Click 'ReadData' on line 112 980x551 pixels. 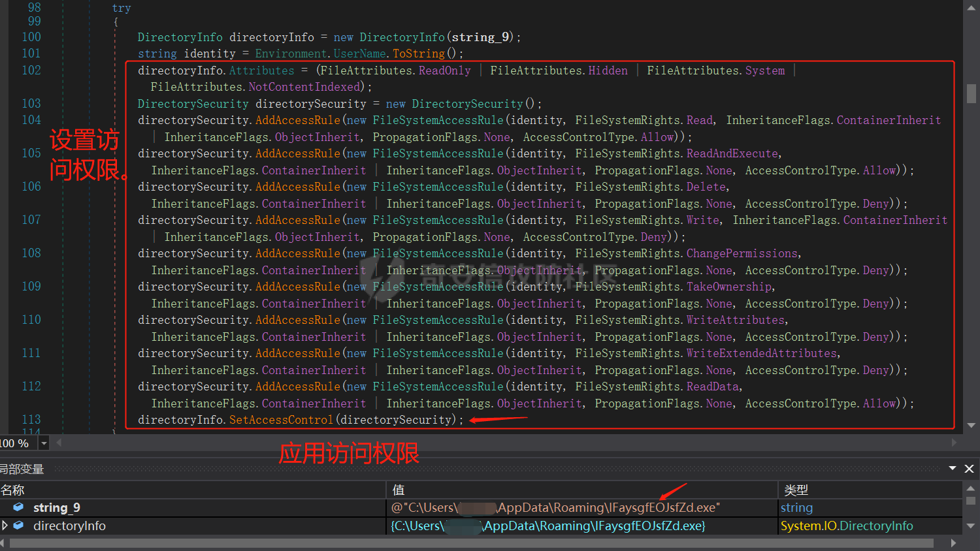pos(713,386)
